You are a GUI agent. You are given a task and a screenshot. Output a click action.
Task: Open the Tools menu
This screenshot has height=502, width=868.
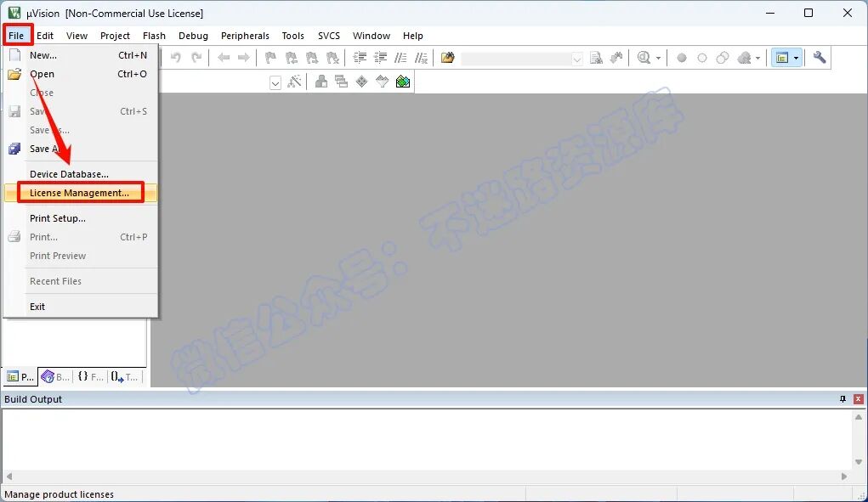coord(292,36)
